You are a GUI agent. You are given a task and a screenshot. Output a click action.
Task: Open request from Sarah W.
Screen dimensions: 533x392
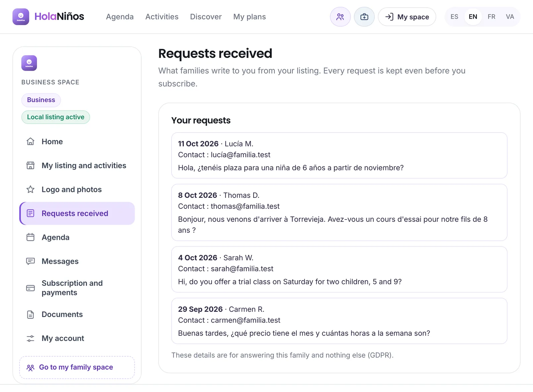click(x=339, y=269)
